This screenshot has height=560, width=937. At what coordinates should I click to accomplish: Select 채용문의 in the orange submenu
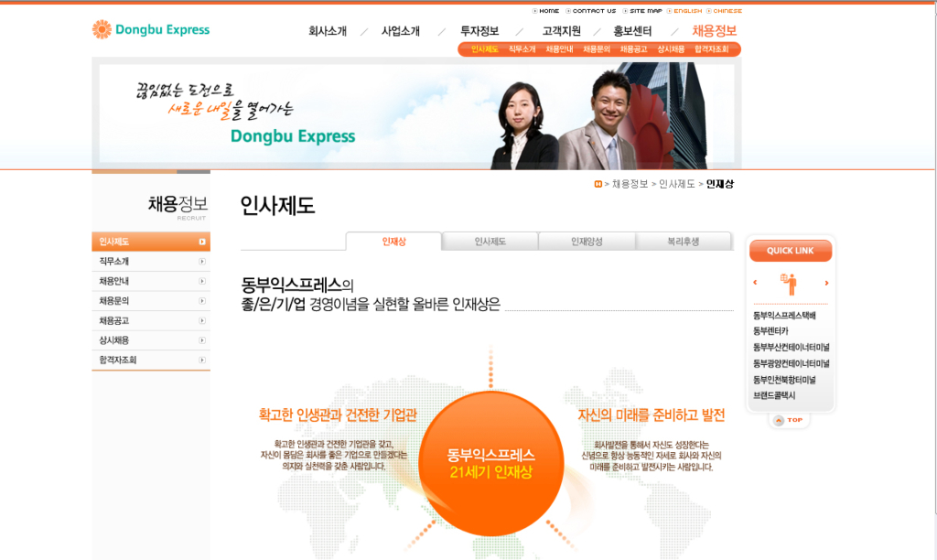coord(597,49)
